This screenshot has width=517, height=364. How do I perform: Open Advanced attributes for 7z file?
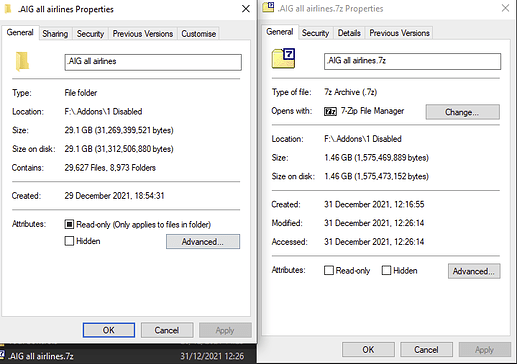coord(474,271)
